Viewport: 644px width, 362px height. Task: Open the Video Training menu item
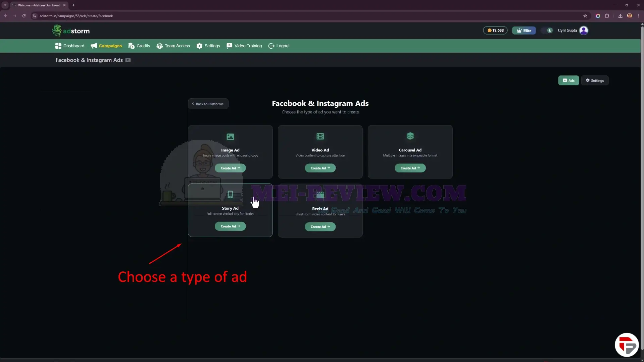[244, 46]
